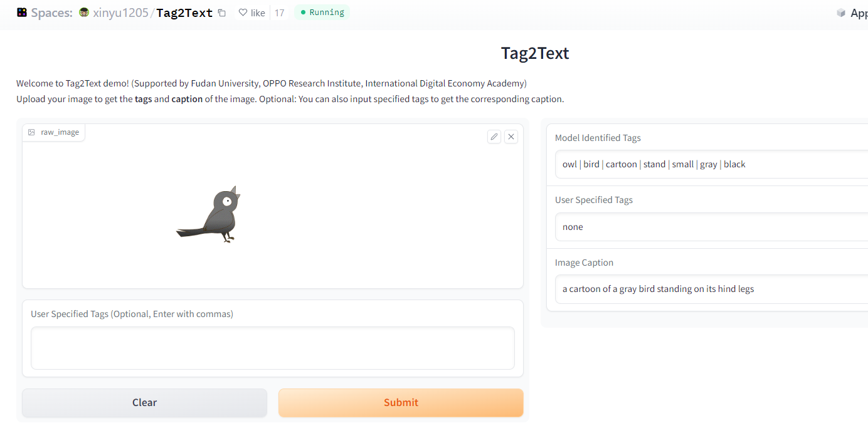Open the Tag2Text space title link
The width and height of the screenshot is (868, 433).
pyautogui.click(x=184, y=12)
